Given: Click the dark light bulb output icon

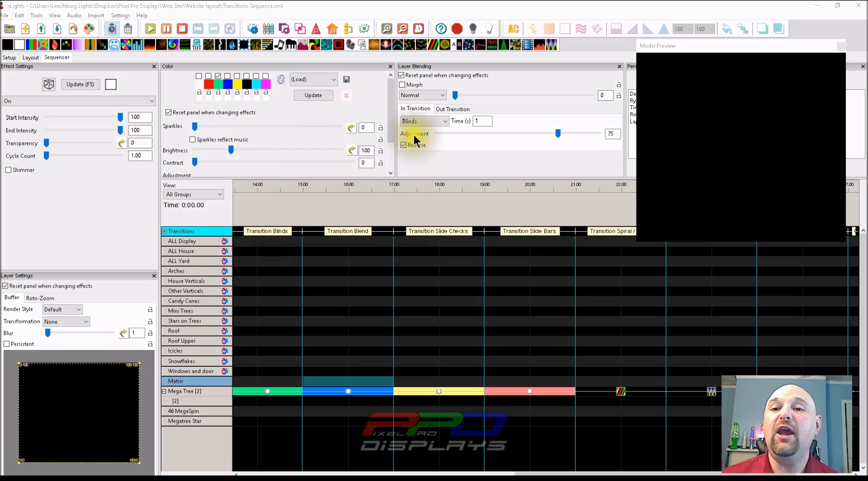Looking at the screenshot, I should [x=473, y=29].
